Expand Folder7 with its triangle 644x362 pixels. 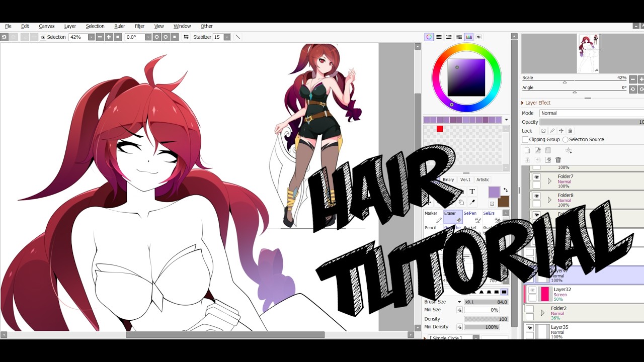click(x=549, y=181)
